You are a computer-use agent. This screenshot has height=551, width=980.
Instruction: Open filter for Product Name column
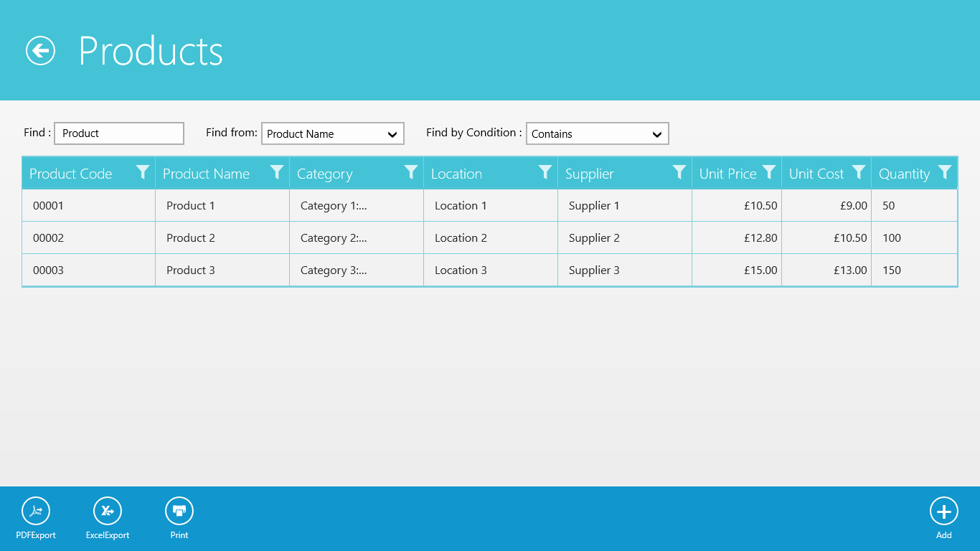coord(277,172)
